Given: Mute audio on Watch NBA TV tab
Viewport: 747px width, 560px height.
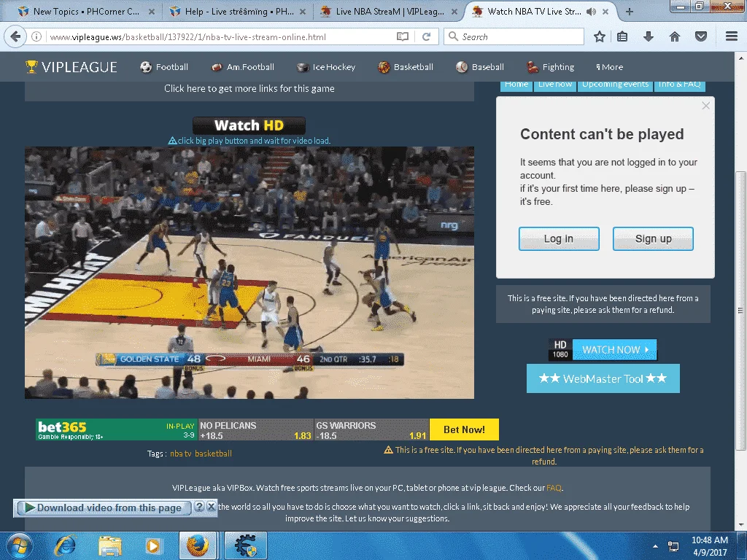Looking at the screenshot, I should (x=591, y=12).
